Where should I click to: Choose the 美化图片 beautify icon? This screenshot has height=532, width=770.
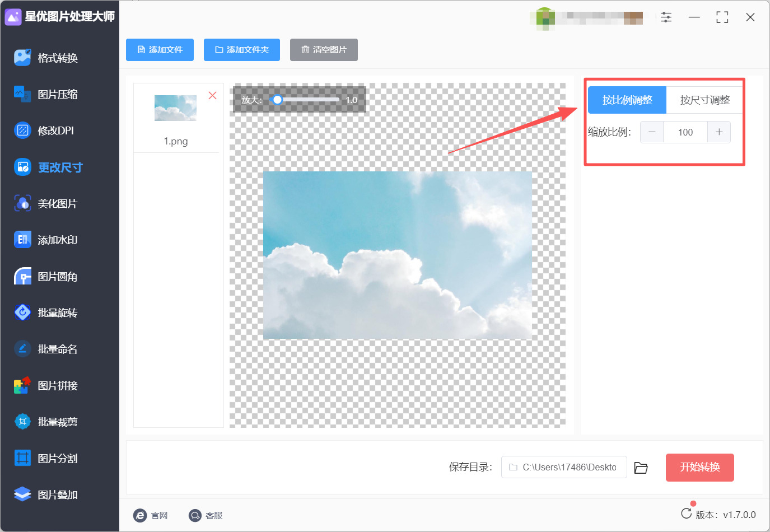(22, 203)
